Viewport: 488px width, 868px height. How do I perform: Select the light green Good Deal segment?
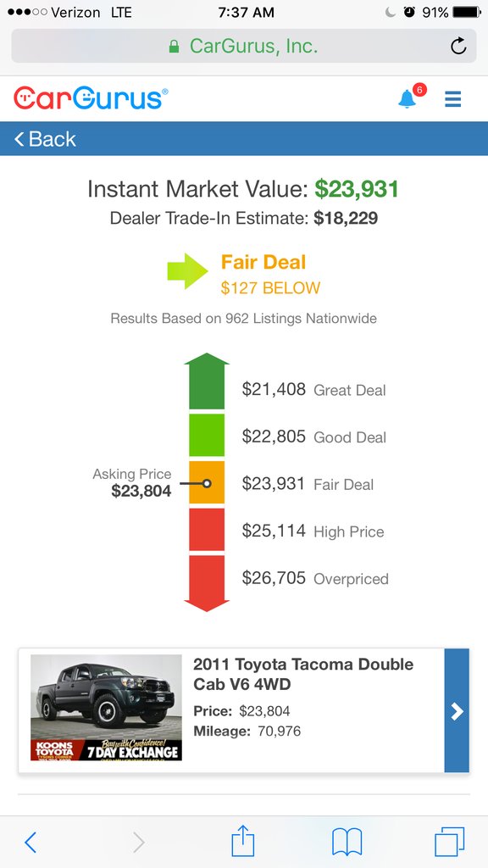(207, 435)
